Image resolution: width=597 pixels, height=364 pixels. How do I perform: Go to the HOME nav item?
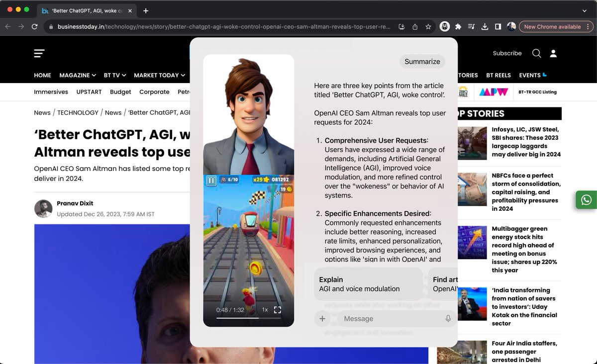coord(42,75)
